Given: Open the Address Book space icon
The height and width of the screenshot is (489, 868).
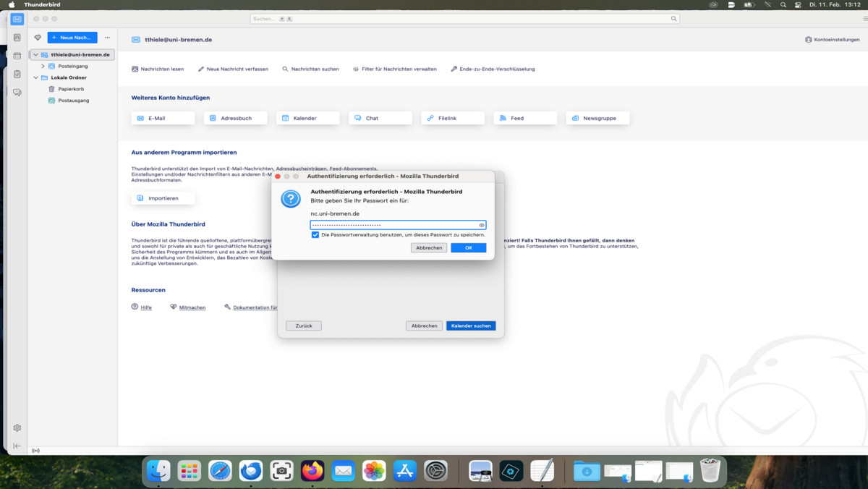Looking at the screenshot, I should click(17, 38).
